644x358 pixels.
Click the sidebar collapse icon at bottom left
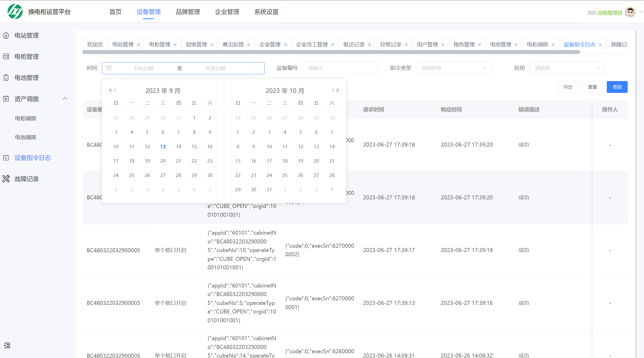tap(7, 345)
